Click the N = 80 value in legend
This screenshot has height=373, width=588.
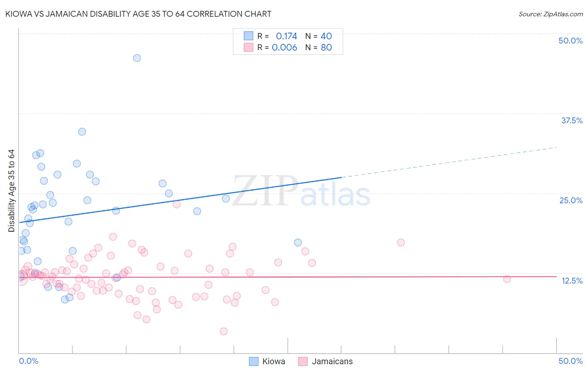(319, 47)
